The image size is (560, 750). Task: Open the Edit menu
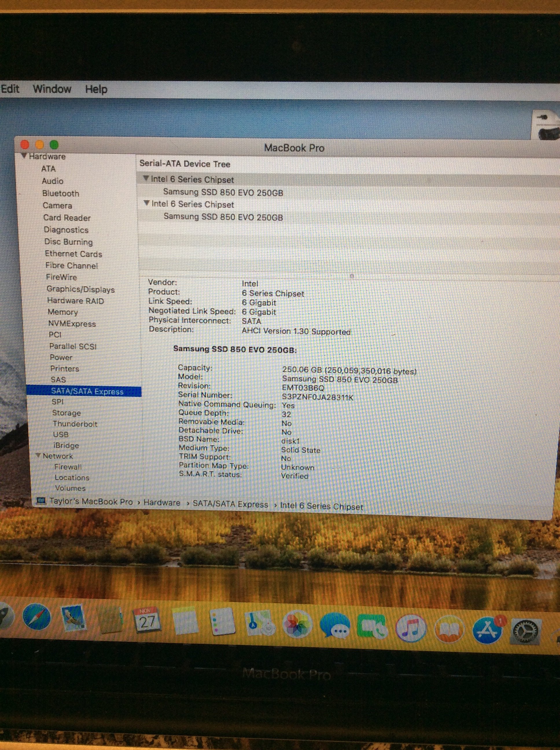pyautogui.click(x=10, y=89)
